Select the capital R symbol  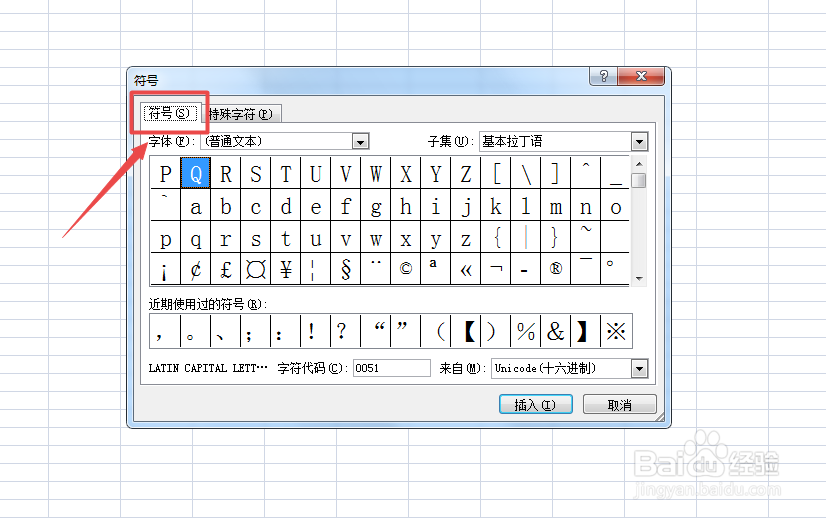pyautogui.click(x=225, y=173)
